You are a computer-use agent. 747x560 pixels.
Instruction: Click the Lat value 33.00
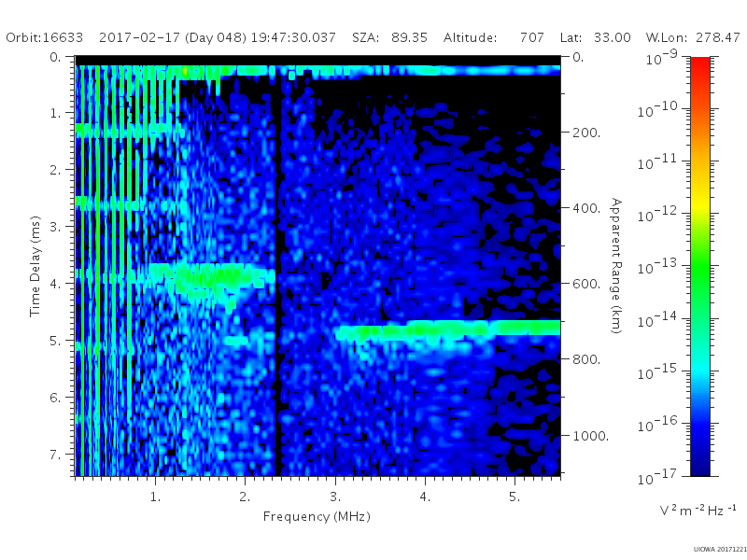pos(613,37)
